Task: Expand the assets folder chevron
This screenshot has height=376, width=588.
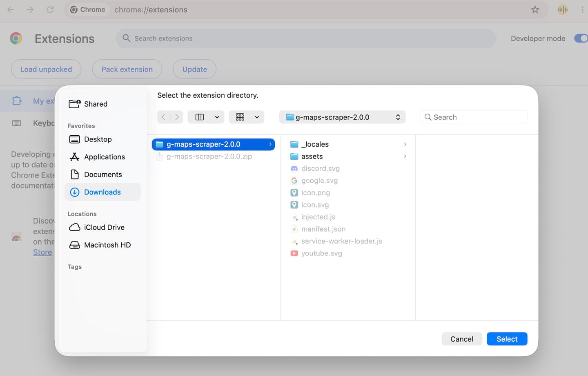Action: pos(405,157)
